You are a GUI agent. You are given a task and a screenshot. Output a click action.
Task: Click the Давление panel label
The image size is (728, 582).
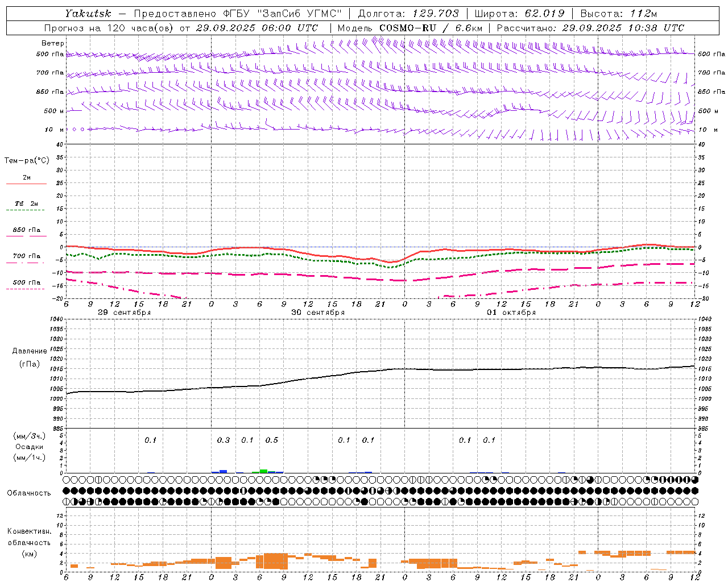click(x=30, y=351)
